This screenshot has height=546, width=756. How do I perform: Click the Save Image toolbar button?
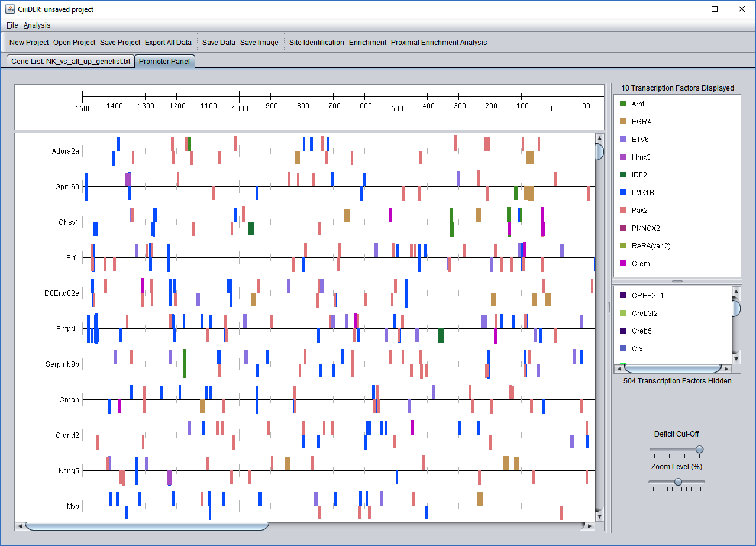tap(259, 43)
